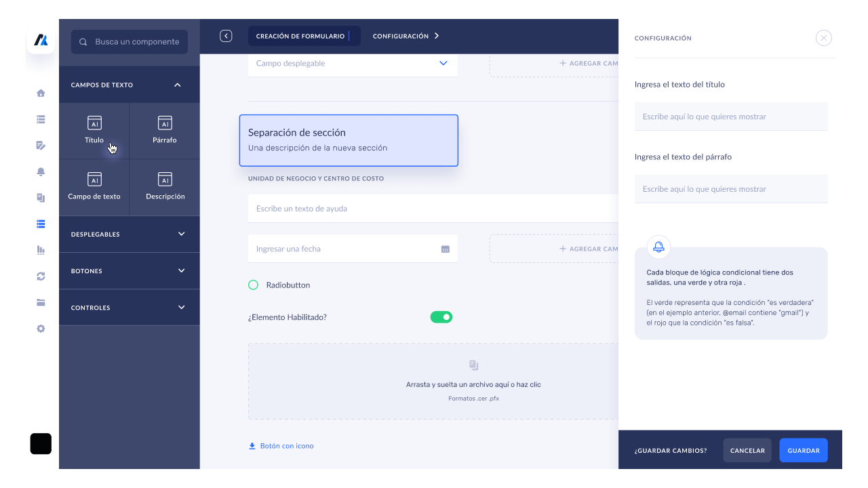Click the Busca un componente search field
The width and height of the screenshot is (868, 488).
pos(129,42)
